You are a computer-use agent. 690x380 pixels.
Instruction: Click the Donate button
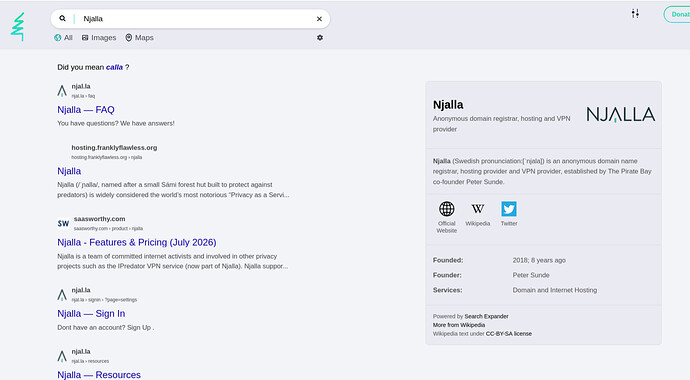pos(678,15)
